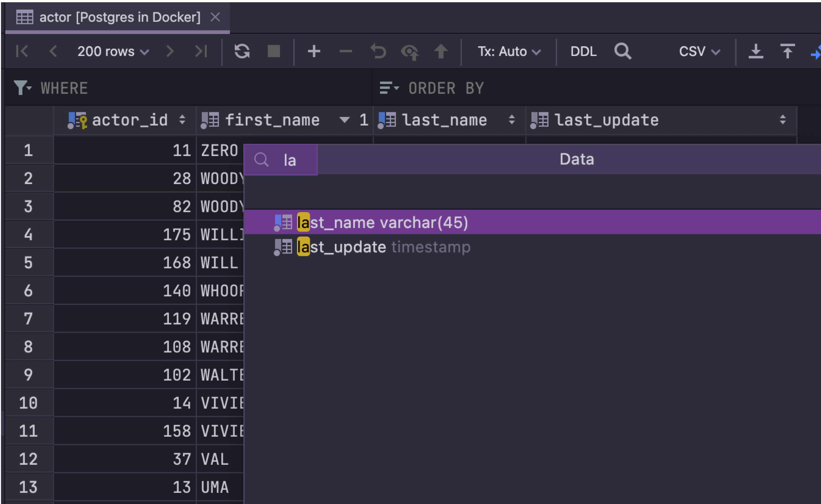Viewport: 821px width, 504px height.
Task: Open the Tx: Auto transaction dropdown
Action: tap(509, 51)
